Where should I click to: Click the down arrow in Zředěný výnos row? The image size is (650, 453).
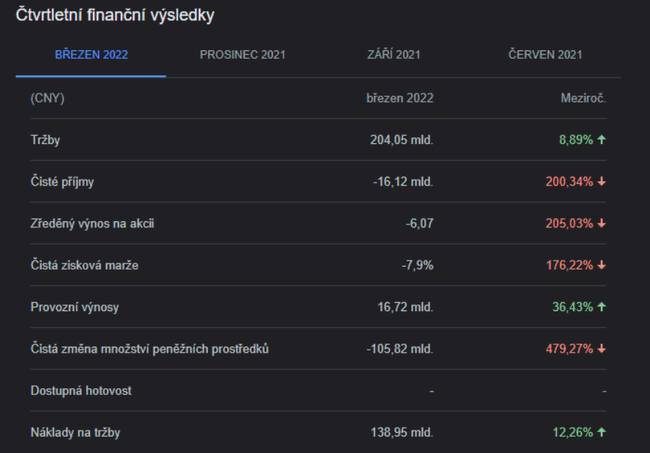coord(602,224)
